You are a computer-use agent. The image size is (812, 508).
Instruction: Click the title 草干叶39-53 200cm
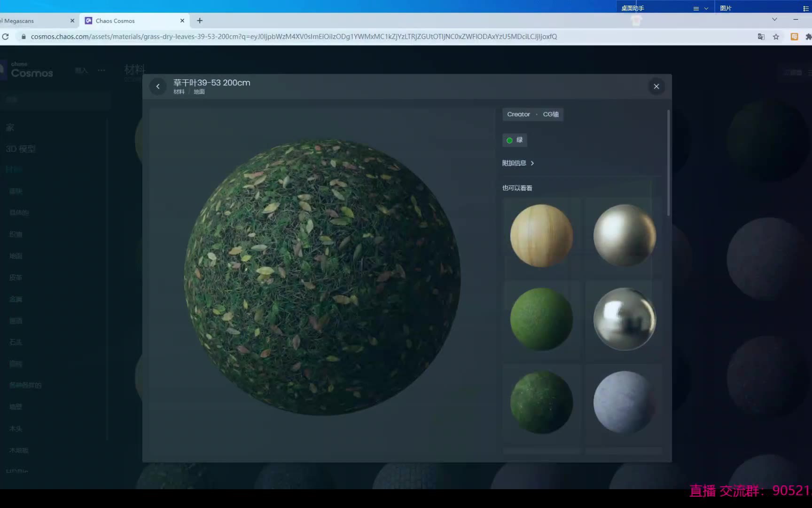211,82
